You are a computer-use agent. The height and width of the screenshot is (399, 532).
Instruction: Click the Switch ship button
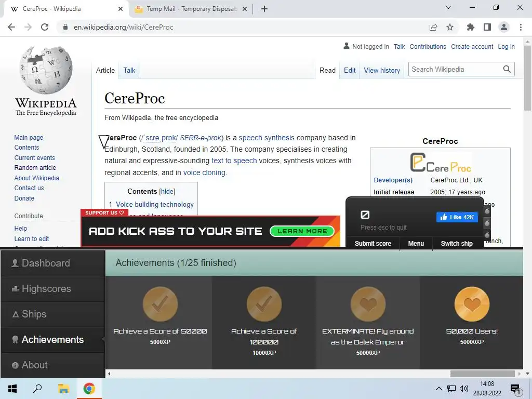[457, 243]
